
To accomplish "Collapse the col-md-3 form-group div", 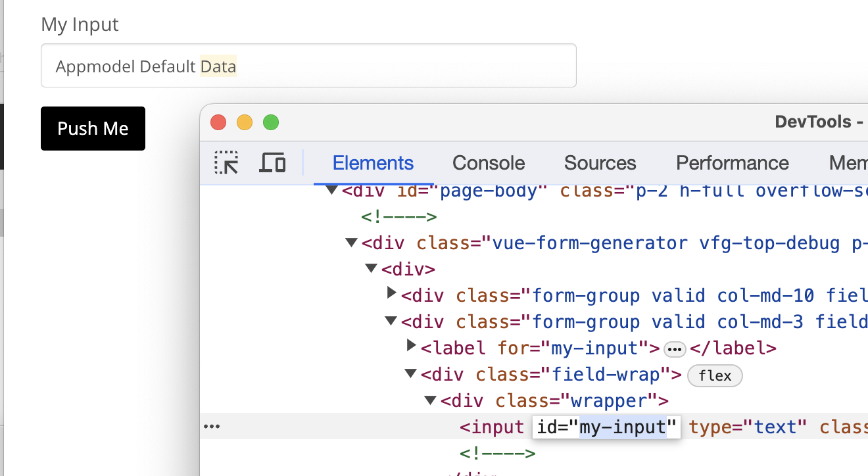I will pos(391,321).
